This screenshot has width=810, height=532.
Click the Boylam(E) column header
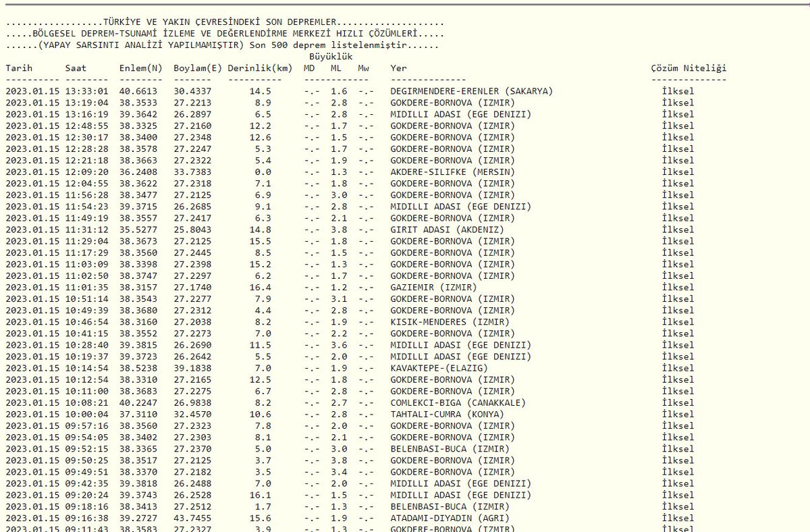198,68
